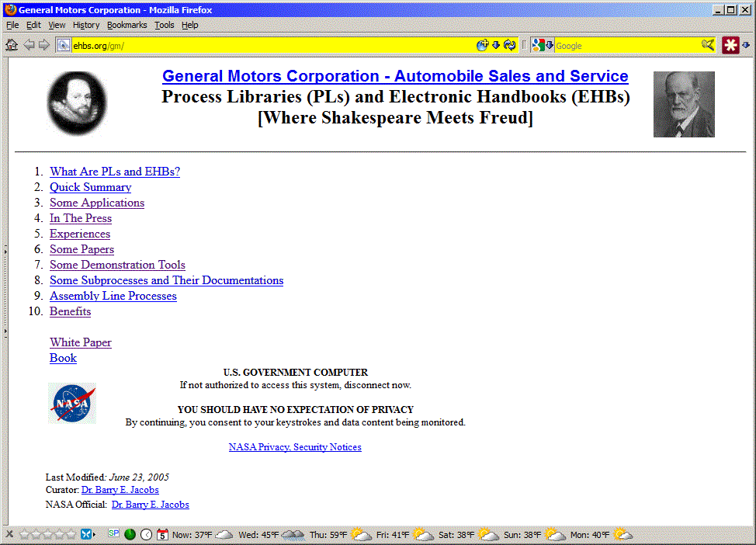This screenshot has width=756, height=545.
Task: Click the bookmark-add star icon in address bar
Action: 482,45
